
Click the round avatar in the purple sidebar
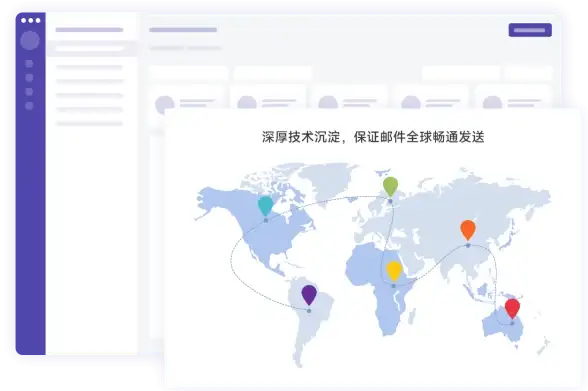pyautogui.click(x=30, y=40)
